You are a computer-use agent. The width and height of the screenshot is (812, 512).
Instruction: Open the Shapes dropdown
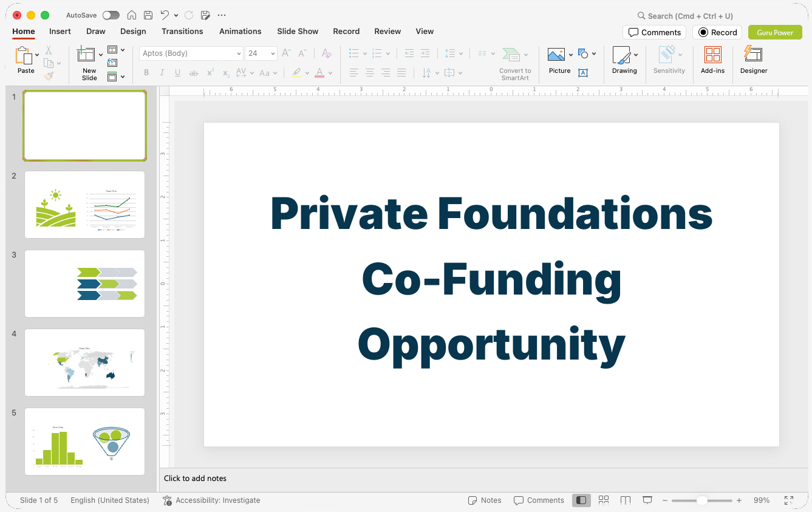[587, 53]
